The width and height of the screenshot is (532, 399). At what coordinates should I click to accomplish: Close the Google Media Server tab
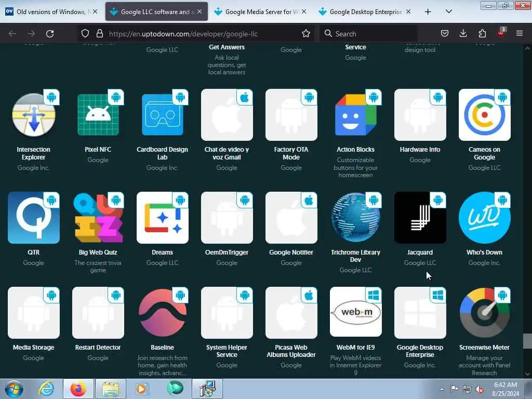point(304,11)
